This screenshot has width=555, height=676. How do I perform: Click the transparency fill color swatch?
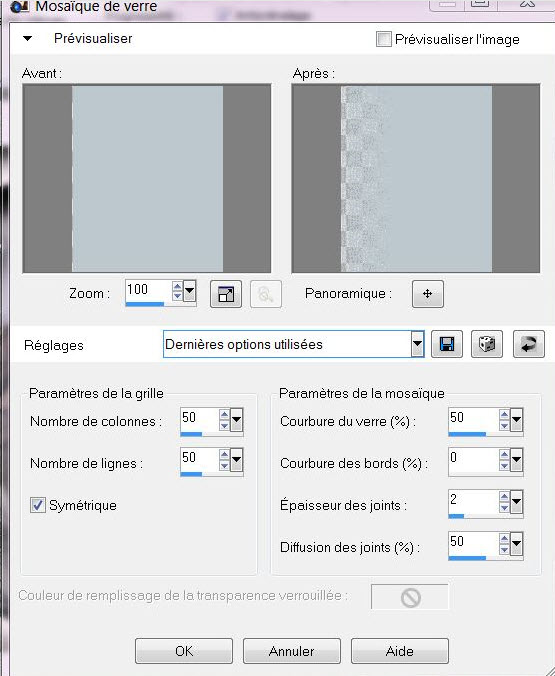point(410,597)
